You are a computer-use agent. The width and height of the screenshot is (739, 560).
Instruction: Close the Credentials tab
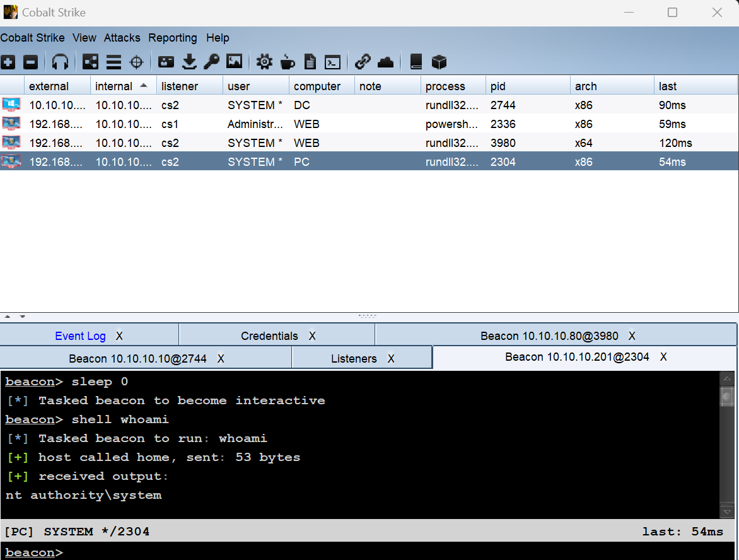(x=312, y=335)
